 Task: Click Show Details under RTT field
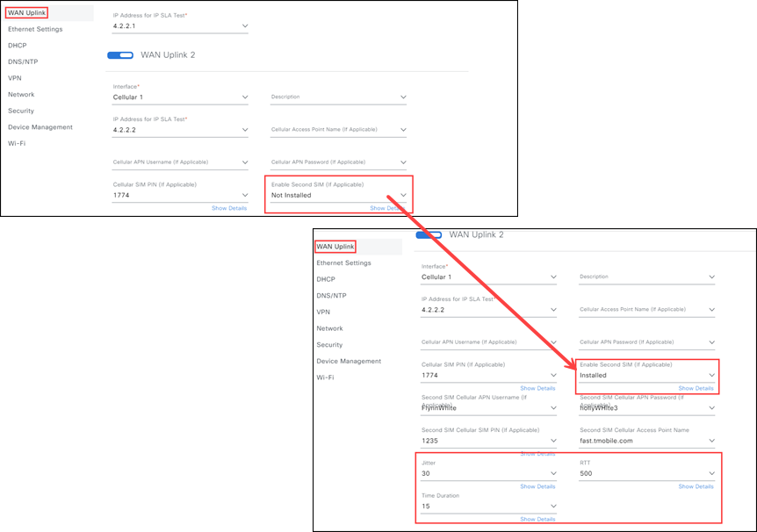click(x=696, y=486)
